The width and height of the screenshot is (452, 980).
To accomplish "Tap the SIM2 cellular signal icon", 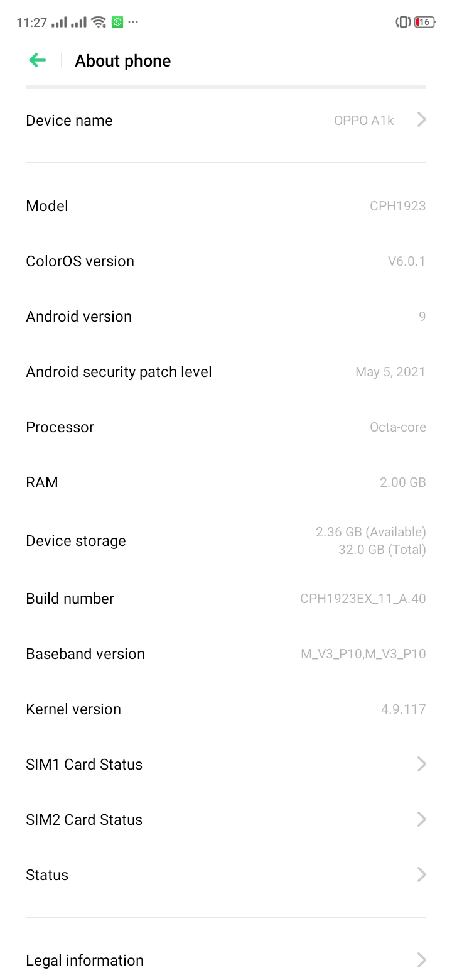I will click(79, 21).
